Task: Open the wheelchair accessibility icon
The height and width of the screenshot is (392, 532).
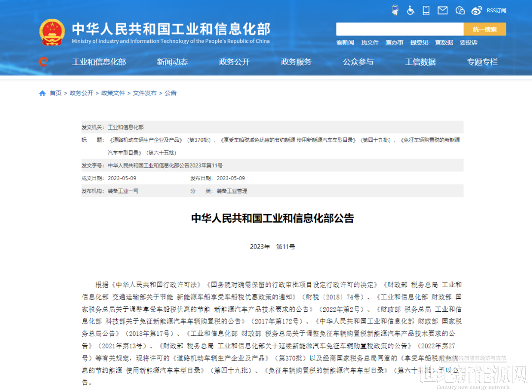Action: click(411, 10)
